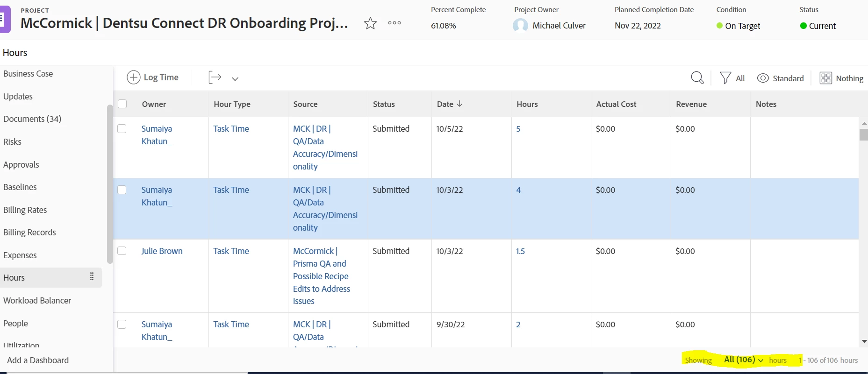Image resolution: width=868 pixels, height=374 pixels.
Task: Open Workload Balancer section
Action: pyautogui.click(x=37, y=300)
